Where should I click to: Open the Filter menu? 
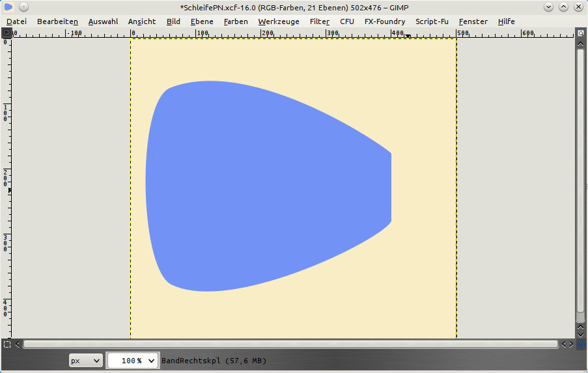(x=319, y=21)
